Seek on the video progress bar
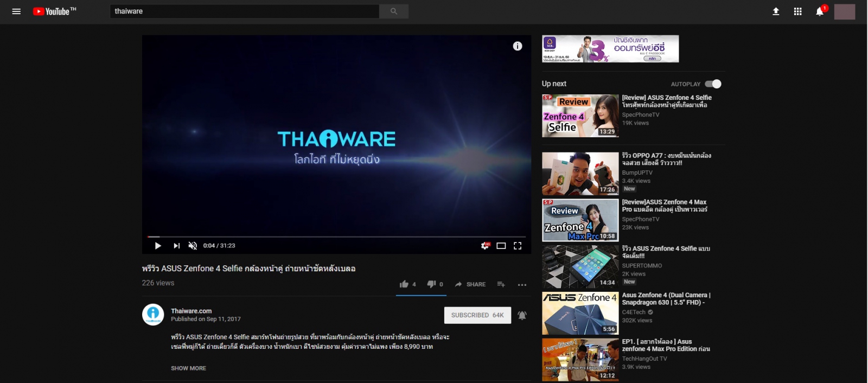The image size is (868, 383). [x=336, y=237]
